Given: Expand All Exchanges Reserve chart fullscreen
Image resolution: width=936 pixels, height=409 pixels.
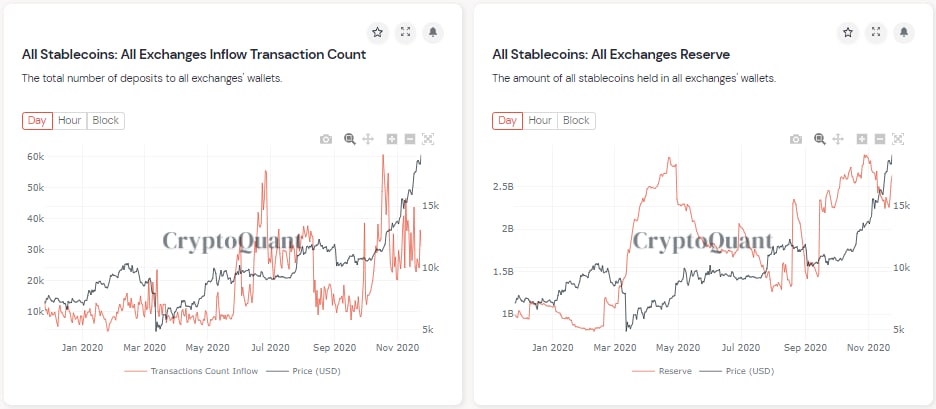Looking at the screenshot, I should point(875,32).
